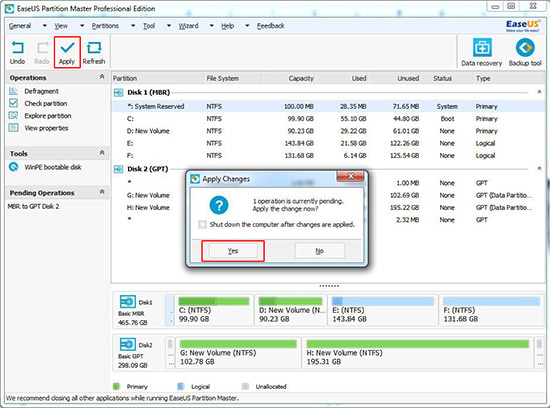Image resolution: width=550 pixels, height=408 pixels.
Task: Click the Defragment operation link
Action: pyautogui.click(x=41, y=91)
